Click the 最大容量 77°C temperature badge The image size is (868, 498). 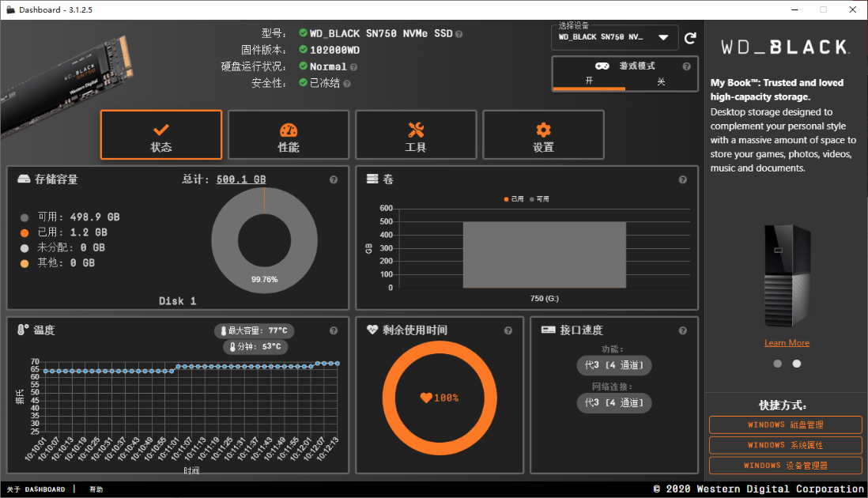coord(254,330)
